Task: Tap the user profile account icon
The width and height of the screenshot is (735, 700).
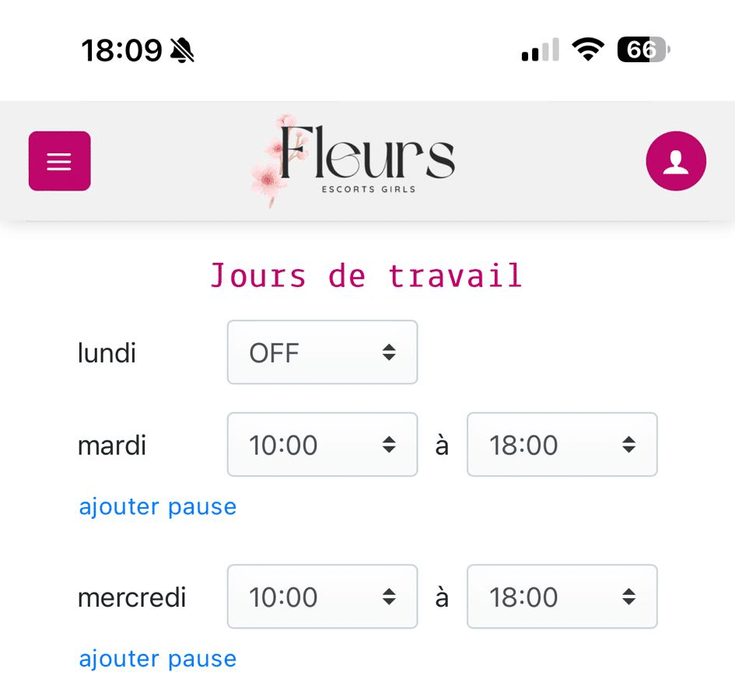Action: [676, 161]
